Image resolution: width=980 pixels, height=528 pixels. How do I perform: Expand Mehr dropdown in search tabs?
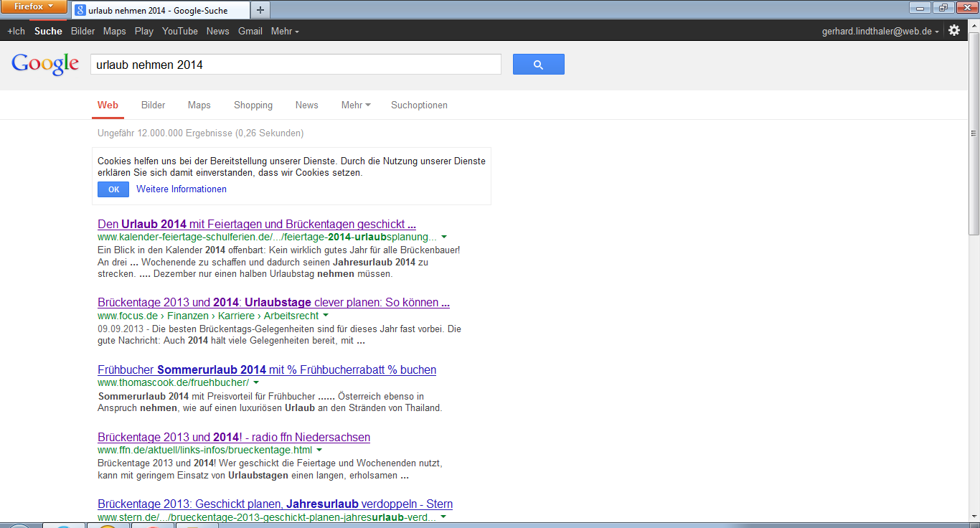(x=356, y=105)
